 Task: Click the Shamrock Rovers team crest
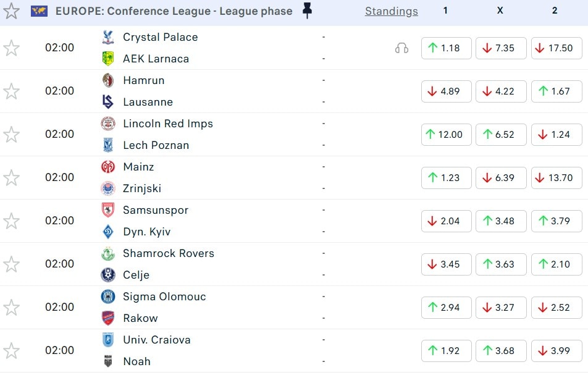pyautogui.click(x=108, y=253)
